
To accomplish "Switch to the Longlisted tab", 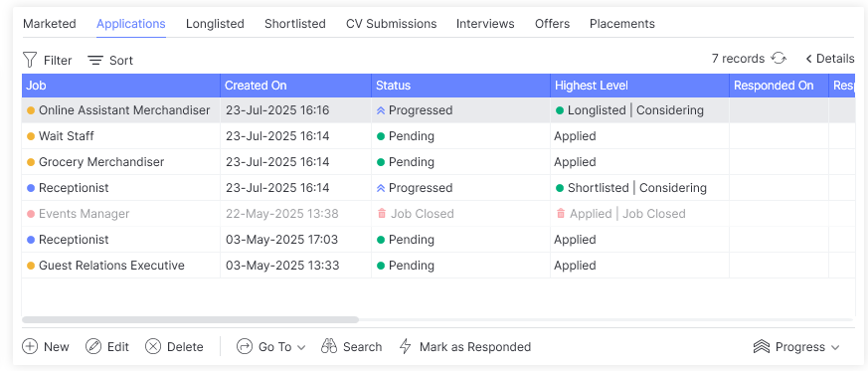I will [x=215, y=24].
